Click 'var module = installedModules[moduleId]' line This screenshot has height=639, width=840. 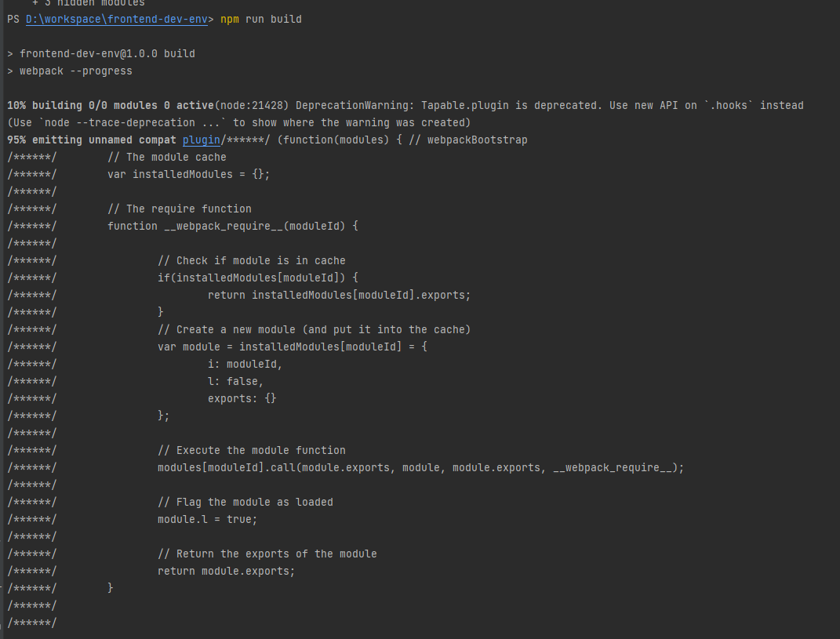(x=280, y=347)
